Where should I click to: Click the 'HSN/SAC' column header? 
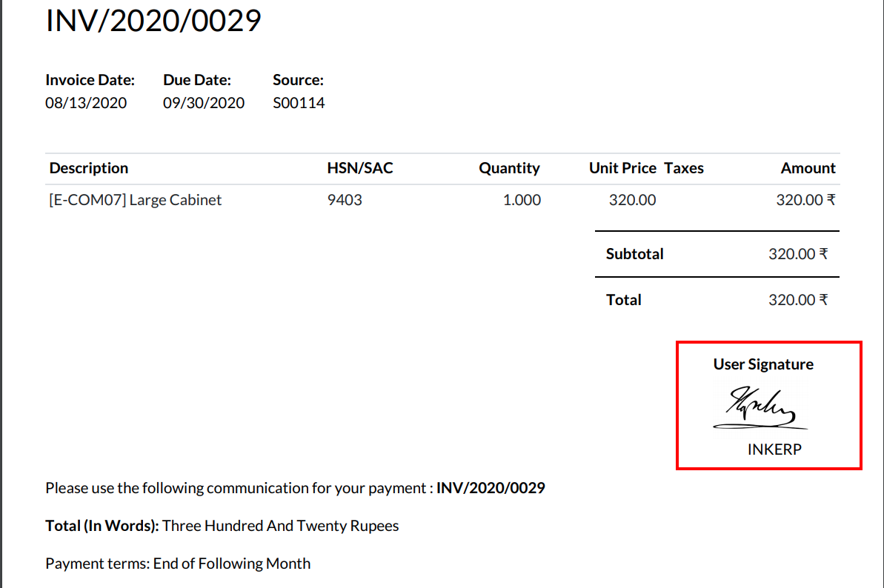coord(360,168)
